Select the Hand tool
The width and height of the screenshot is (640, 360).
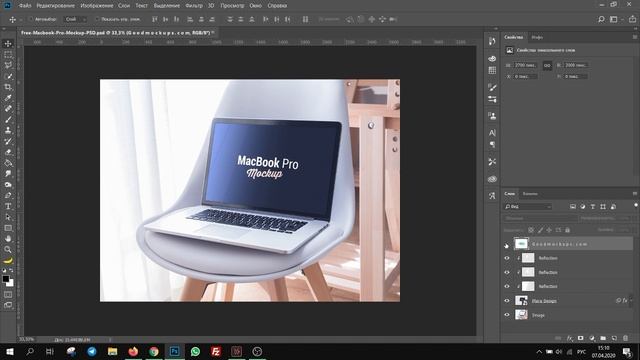click(8, 239)
